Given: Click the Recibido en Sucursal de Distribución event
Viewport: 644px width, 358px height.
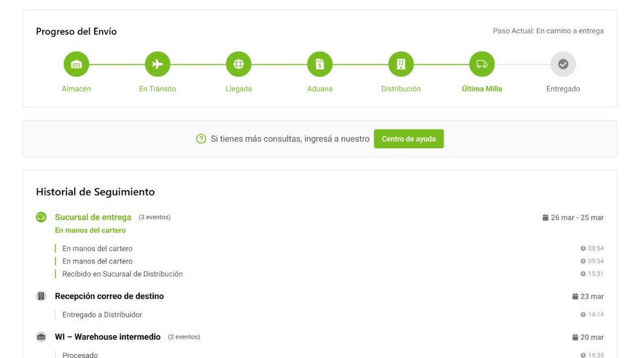Looking at the screenshot, I should pos(122,274).
